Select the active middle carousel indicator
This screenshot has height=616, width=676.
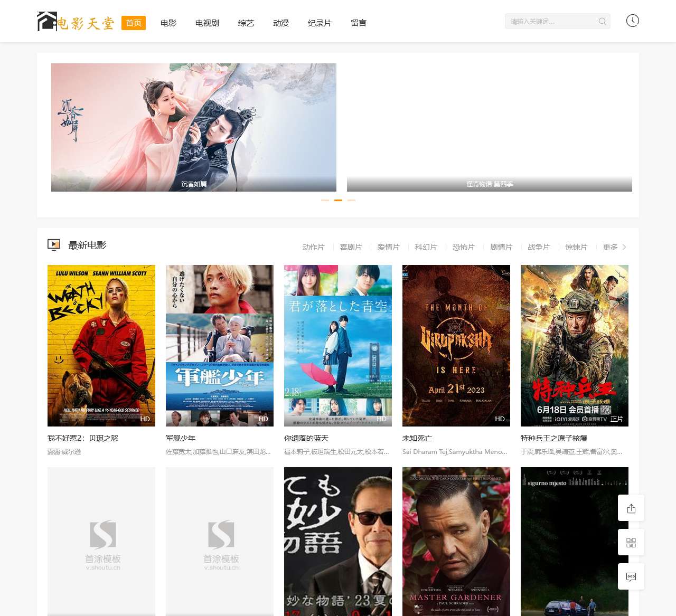pos(338,201)
